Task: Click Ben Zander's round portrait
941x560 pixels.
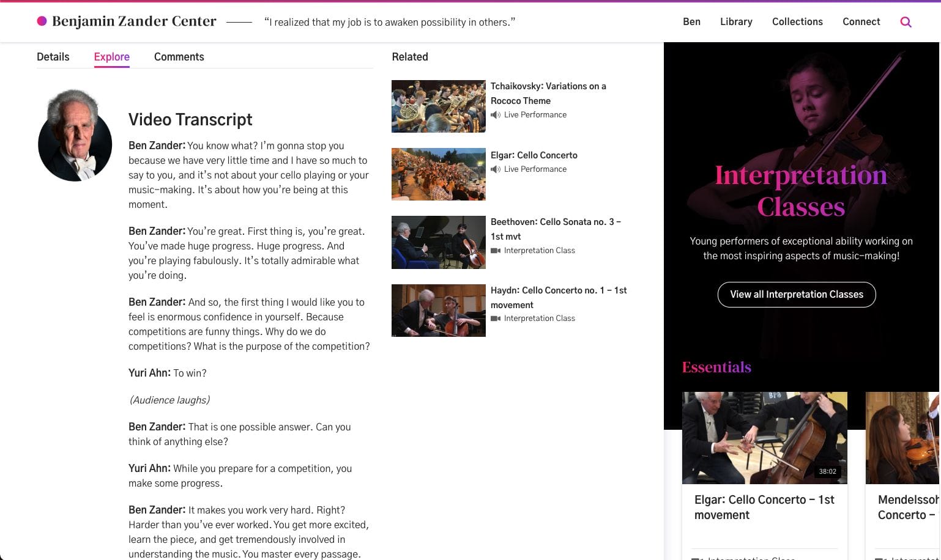Action: 75,136
